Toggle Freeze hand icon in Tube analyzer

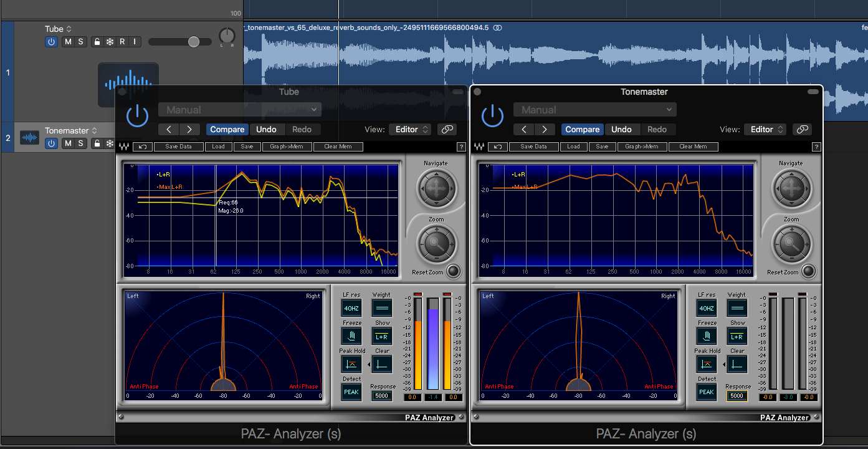coord(351,336)
